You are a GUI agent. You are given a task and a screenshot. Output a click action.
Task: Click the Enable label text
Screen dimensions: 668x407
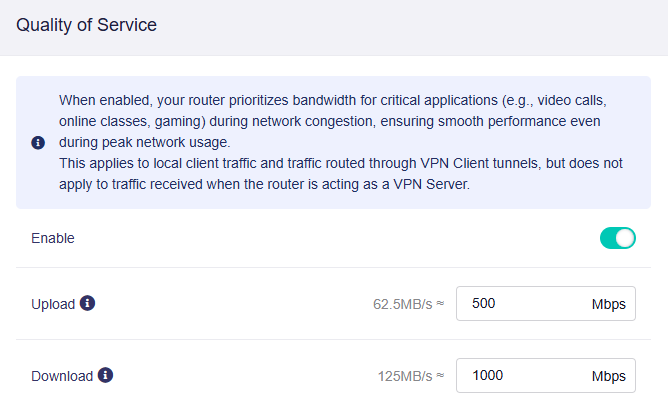pos(52,238)
